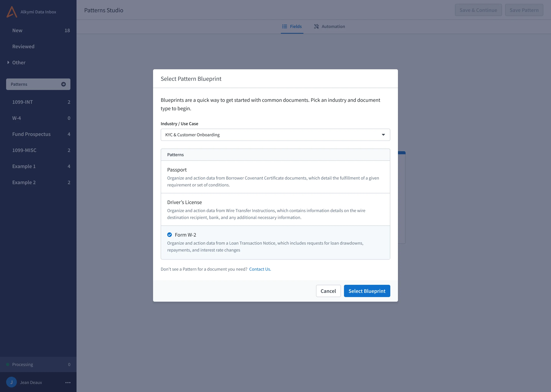Click the Select Pattern Blueprint dialog title
Viewport: 551px width, 392px height.
pyautogui.click(x=191, y=79)
